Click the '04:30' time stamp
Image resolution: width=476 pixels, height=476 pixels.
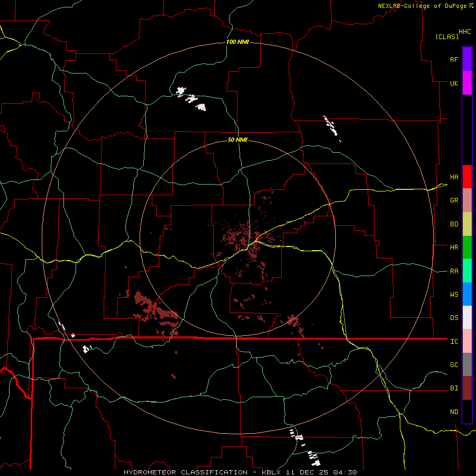point(345,472)
